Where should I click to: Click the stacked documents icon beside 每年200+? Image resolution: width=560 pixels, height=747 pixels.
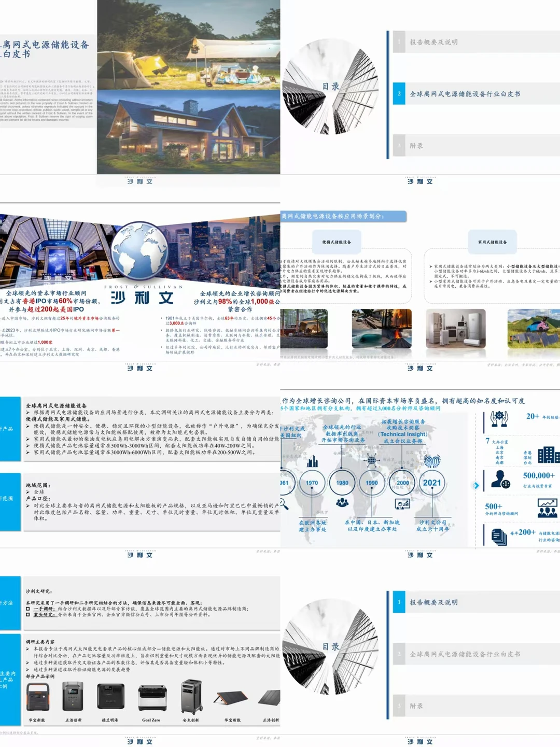click(499, 537)
